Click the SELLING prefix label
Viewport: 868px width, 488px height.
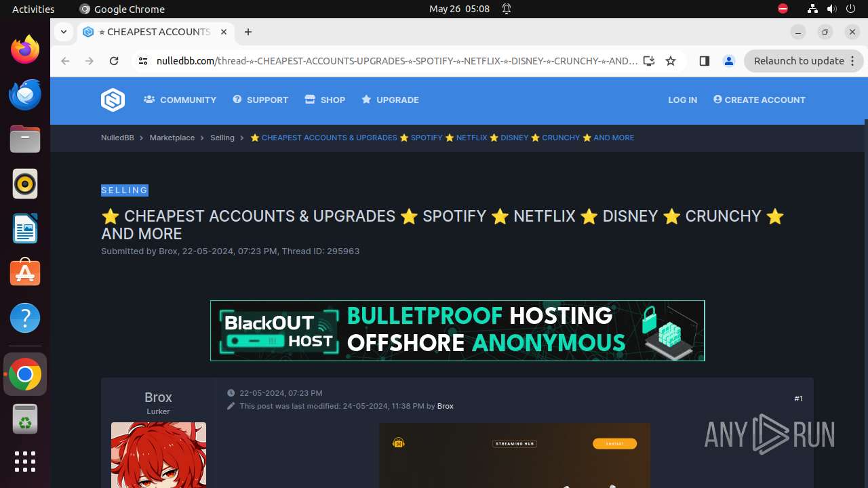pyautogui.click(x=125, y=190)
